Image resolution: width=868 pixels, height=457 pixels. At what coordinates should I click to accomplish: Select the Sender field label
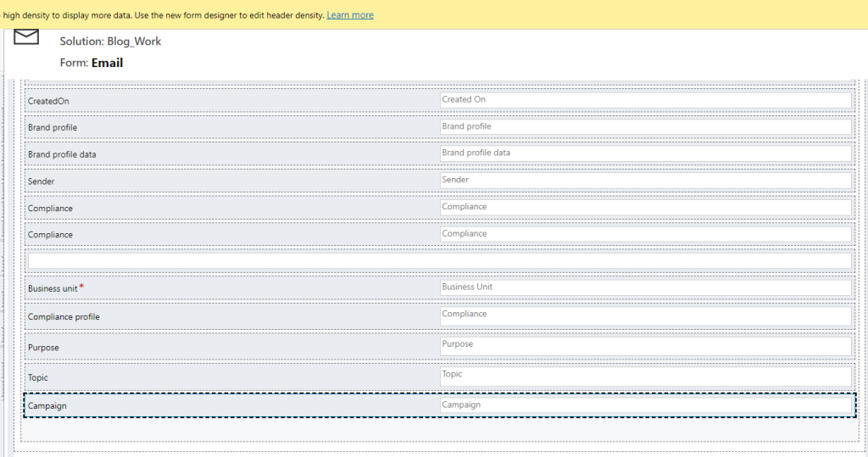42,181
